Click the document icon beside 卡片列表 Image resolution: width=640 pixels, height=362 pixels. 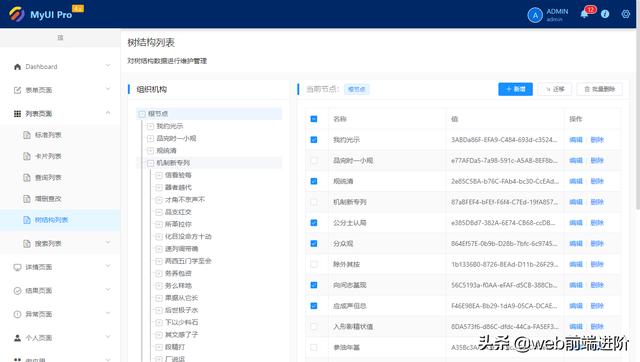click(27, 156)
